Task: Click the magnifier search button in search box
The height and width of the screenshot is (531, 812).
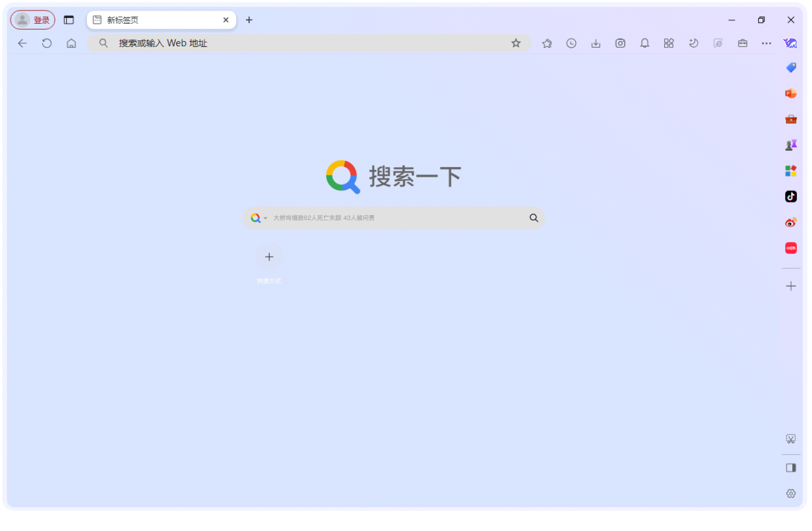Action: (x=534, y=218)
